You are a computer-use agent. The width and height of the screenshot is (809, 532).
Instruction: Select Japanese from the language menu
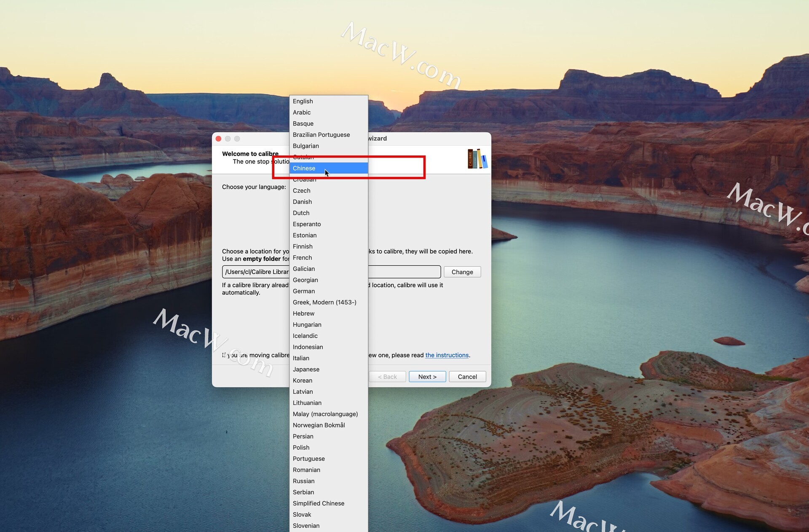306,369
